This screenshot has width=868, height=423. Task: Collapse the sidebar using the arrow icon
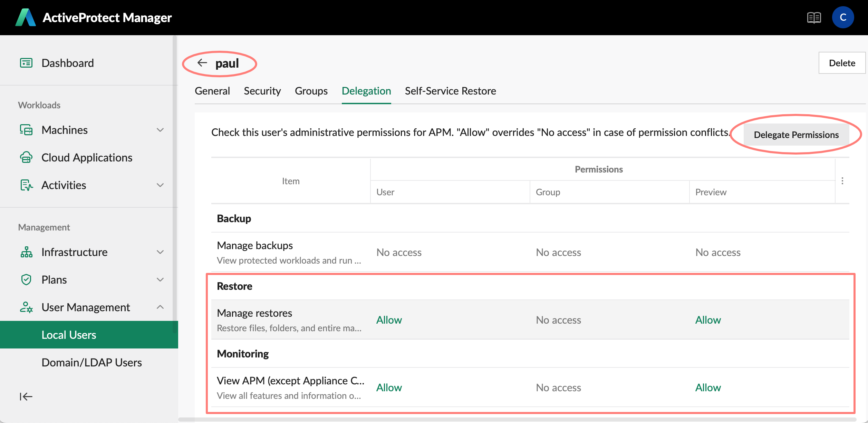(x=26, y=396)
